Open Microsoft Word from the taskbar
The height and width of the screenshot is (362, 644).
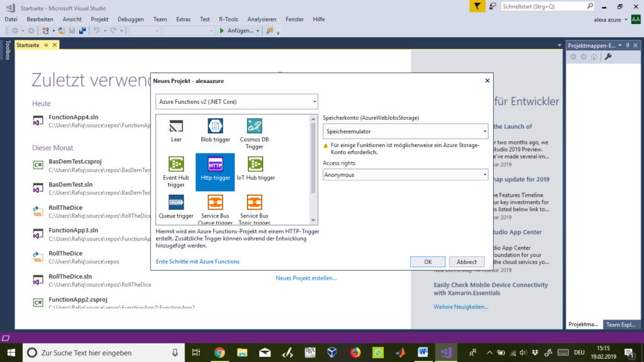(x=423, y=353)
